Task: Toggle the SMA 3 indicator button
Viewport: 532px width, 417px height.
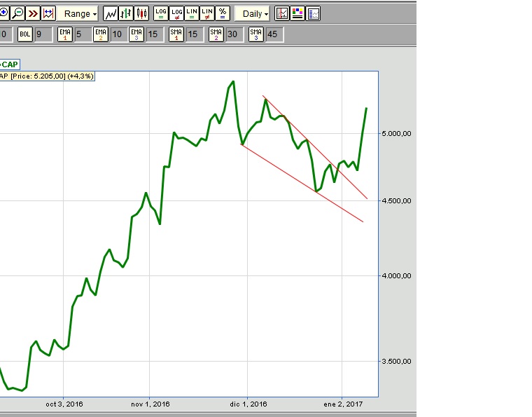Action: (255, 34)
